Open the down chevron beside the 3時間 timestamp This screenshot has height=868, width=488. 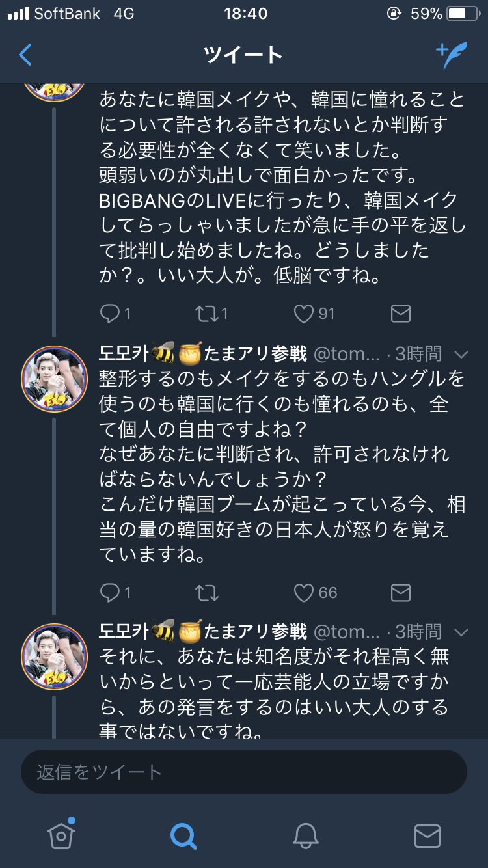[x=462, y=355]
